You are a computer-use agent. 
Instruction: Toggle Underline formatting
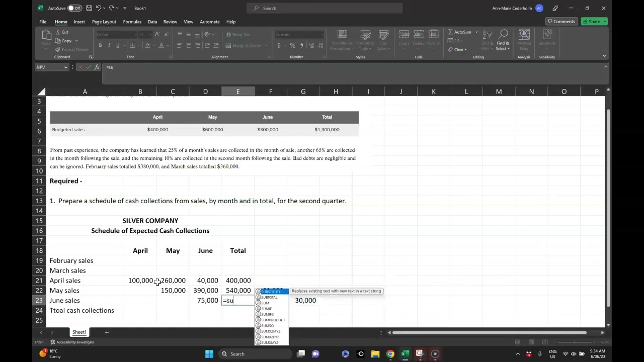pyautogui.click(x=118, y=45)
